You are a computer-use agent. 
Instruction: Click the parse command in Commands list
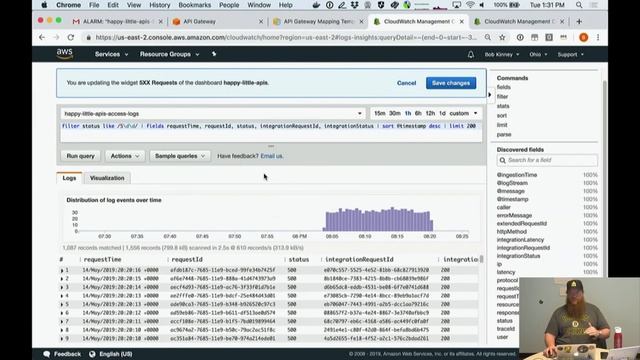[x=504, y=134]
